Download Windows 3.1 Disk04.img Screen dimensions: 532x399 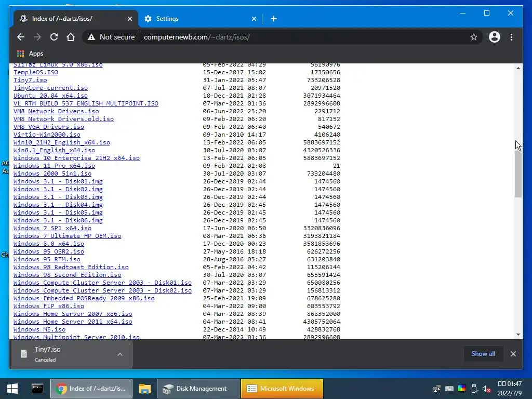coord(58,205)
